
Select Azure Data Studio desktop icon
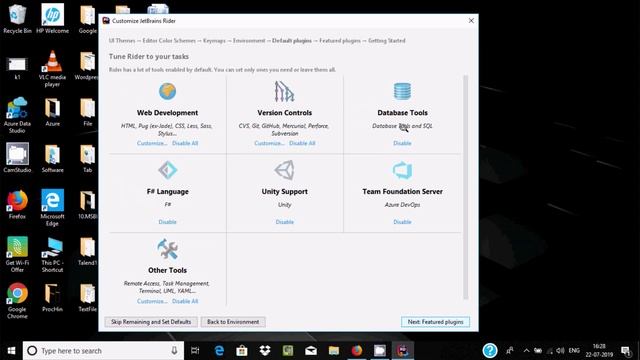(17, 115)
